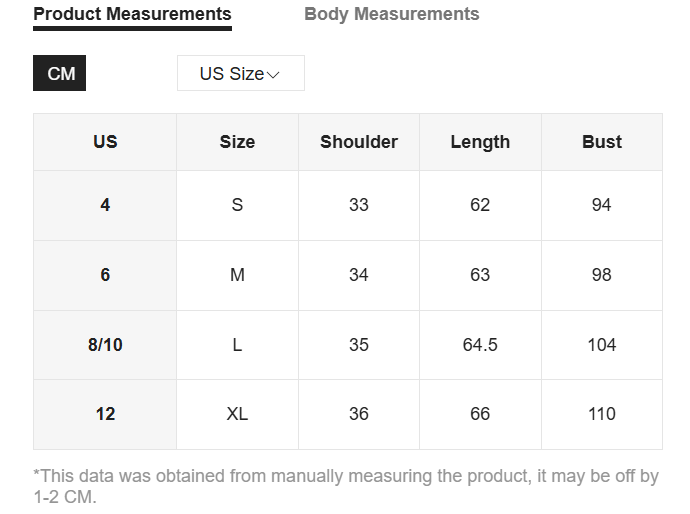Expand the US Size dropdown
Screen dimensions: 690x514
coord(240,74)
